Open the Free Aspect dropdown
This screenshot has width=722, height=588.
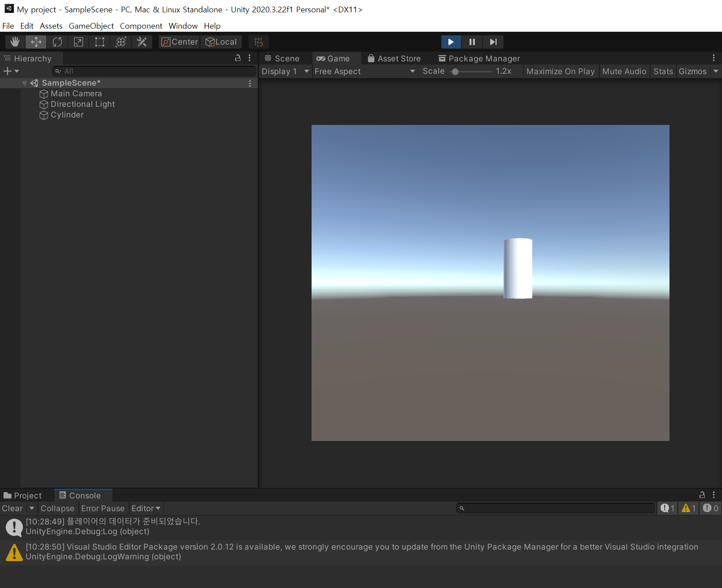click(x=365, y=71)
